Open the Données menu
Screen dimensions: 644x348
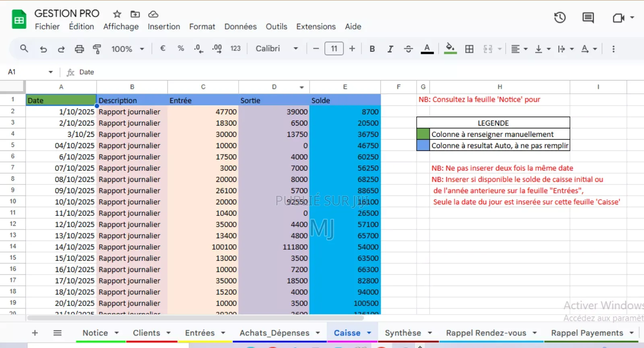(x=240, y=27)
